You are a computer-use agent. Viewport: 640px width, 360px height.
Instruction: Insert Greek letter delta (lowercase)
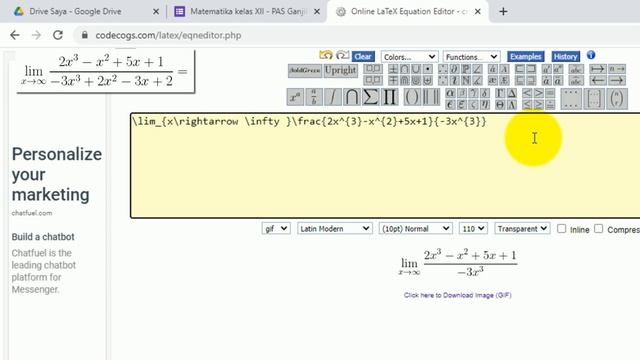(484, 93)
